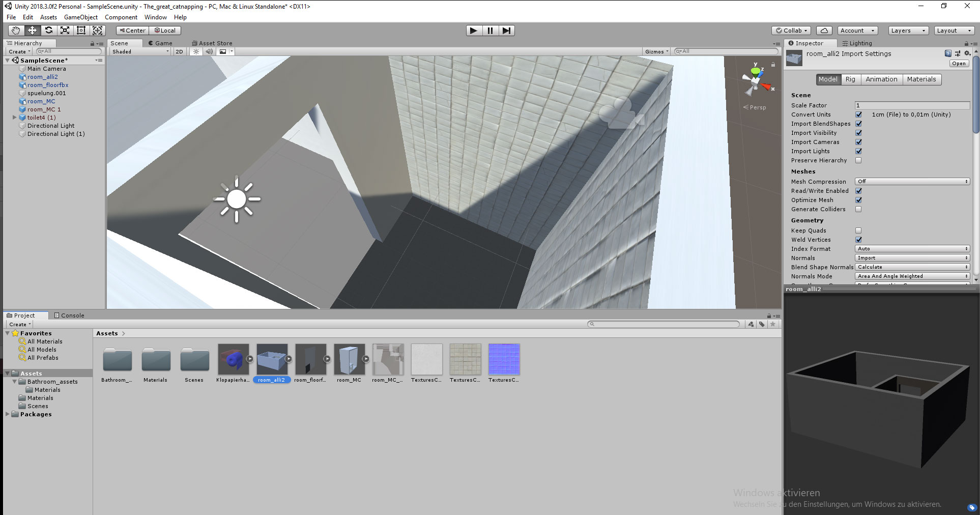Screen dimensions: 980x515
Task: Open the Component menu
Action: point(121,17)
